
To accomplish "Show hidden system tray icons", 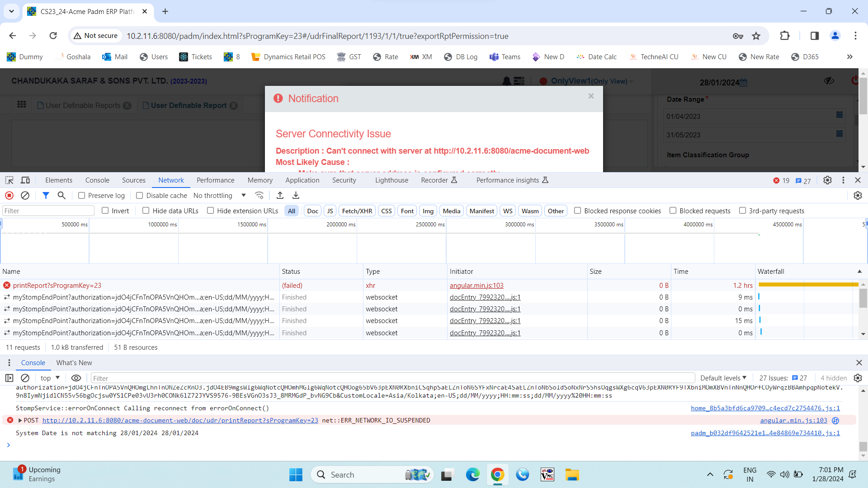I will [710, 474].
